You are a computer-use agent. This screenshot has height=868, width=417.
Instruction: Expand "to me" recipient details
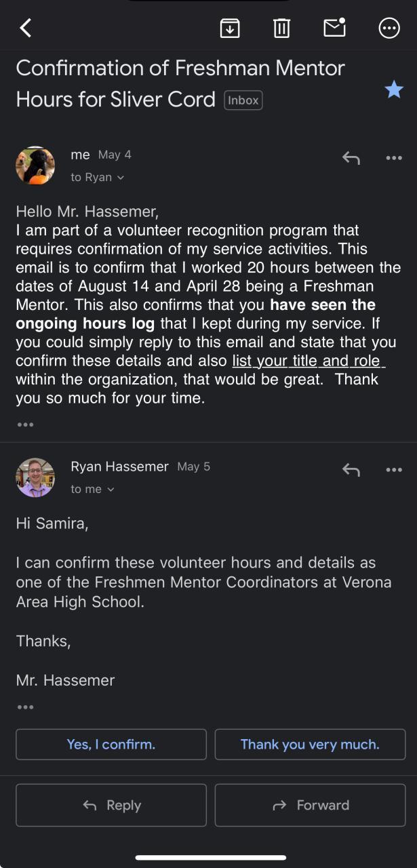coord(93,489)
